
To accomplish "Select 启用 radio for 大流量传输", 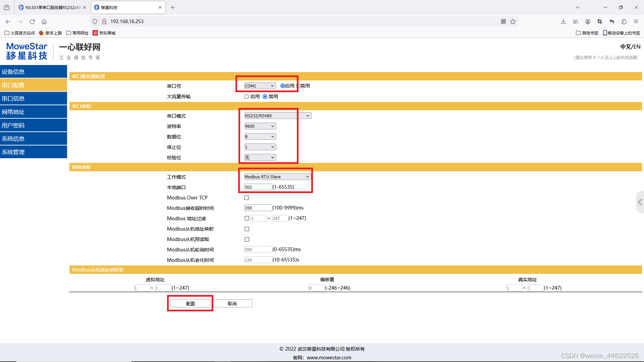I will pos(247,97).
